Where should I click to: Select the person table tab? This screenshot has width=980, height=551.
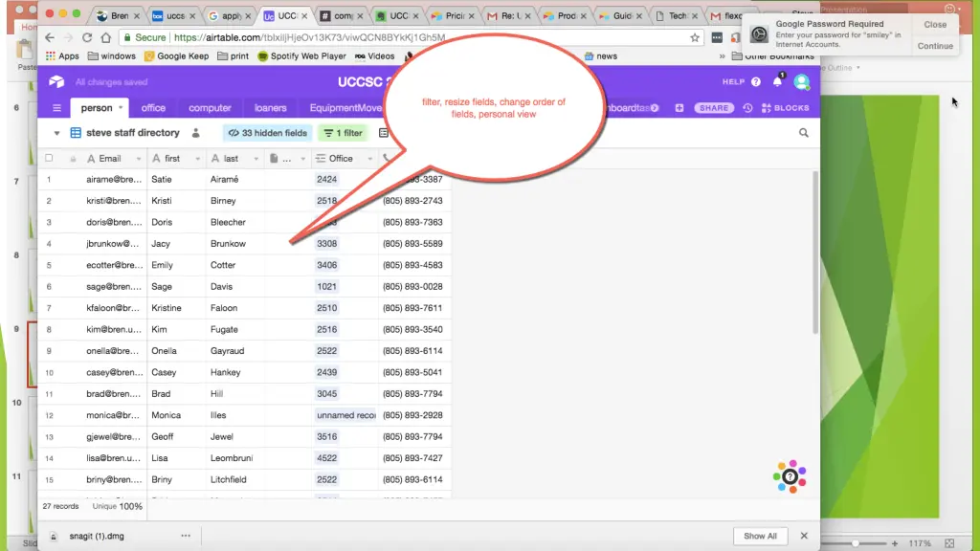(x=97, y=108)
